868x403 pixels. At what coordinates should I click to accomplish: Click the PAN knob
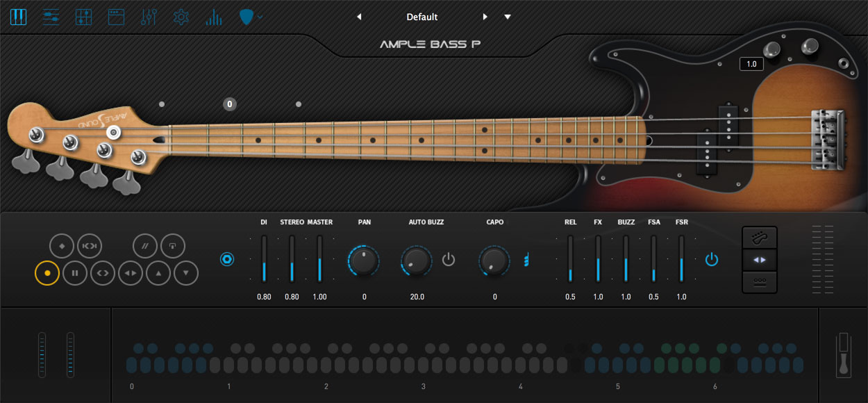[x=364, y=261]
